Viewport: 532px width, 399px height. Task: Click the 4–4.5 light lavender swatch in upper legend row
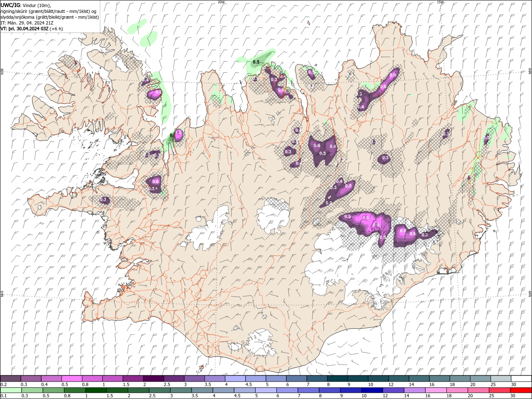click(235, 379)
